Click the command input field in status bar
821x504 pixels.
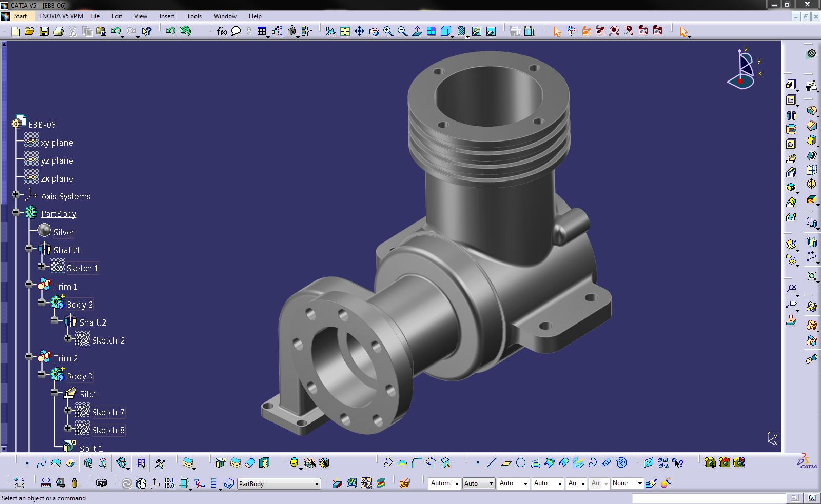[x=709, y=498]
